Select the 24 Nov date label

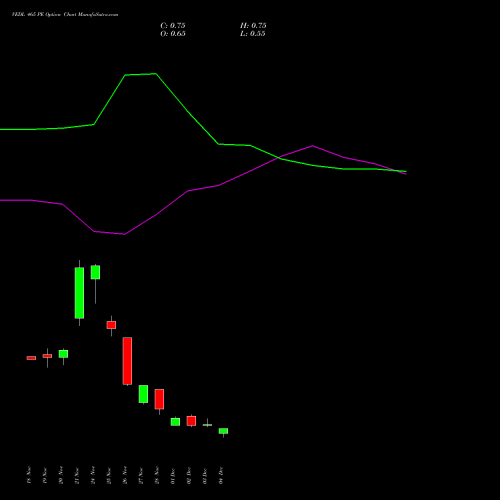pos(93,475)
